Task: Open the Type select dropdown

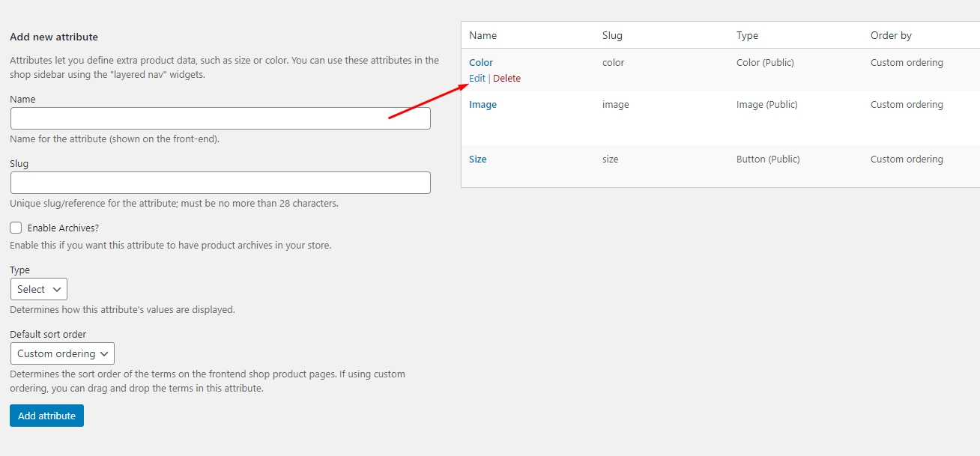Action: tap(39, 289)
